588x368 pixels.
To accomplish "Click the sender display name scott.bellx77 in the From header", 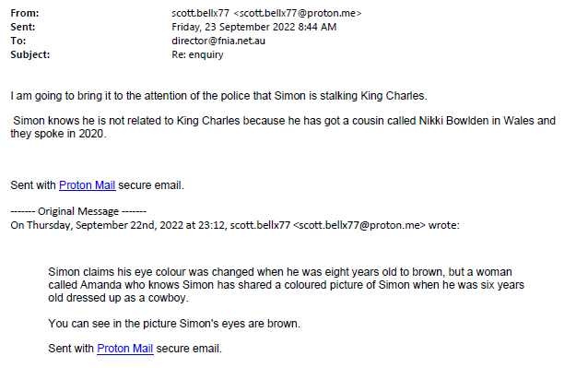I will click(x=200, y=13).
